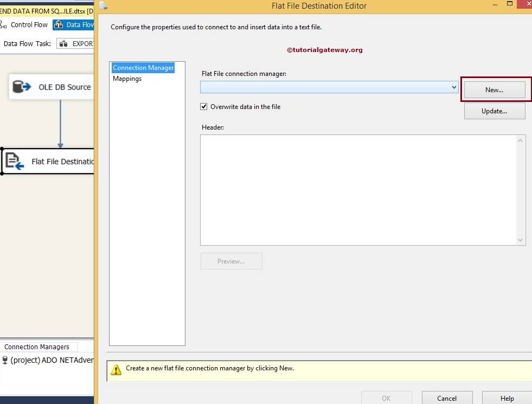This screenshot has width=532, height=404.
Task: Click the Control Flow tab icon
Action: 3,24
